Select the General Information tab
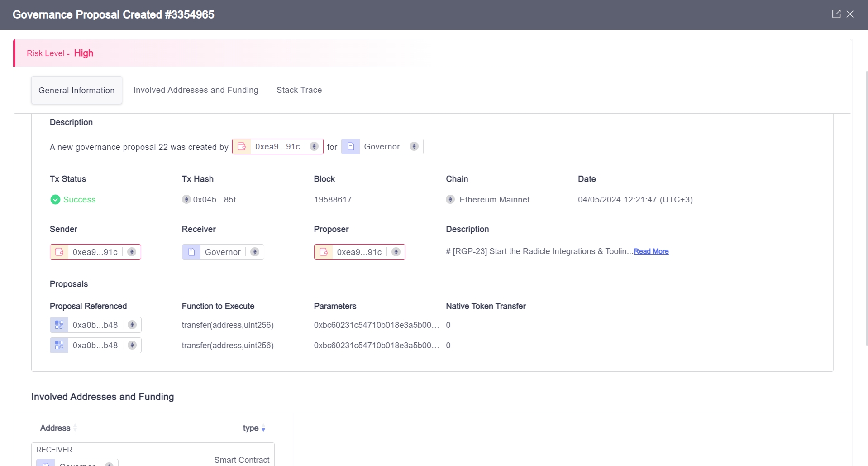 (76, 91)
